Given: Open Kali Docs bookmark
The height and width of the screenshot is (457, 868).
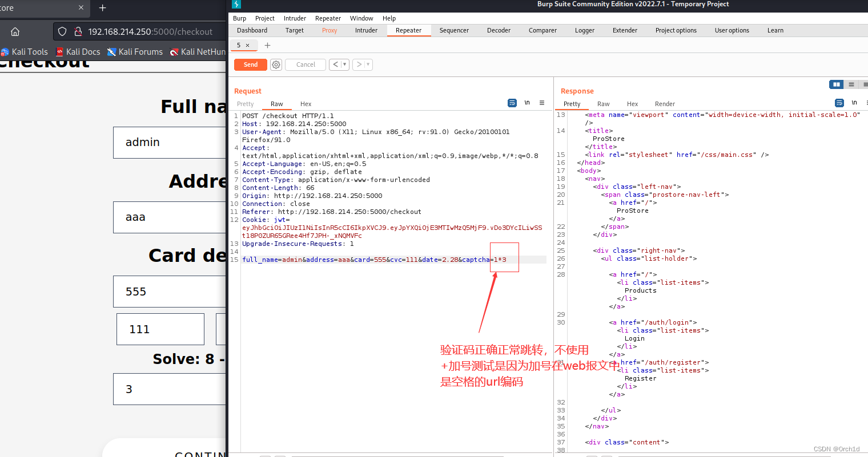Looking at the screenshot, I should (x=78, y=51).
